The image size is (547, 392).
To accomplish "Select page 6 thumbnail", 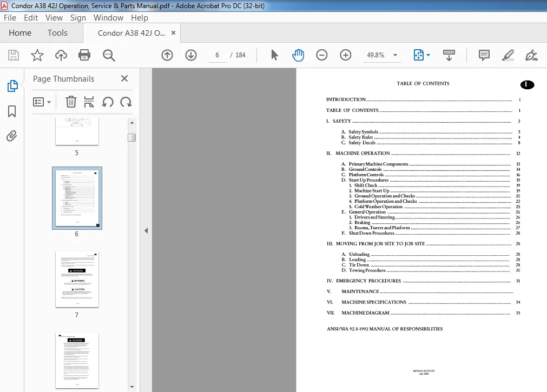I will [77, 198].
